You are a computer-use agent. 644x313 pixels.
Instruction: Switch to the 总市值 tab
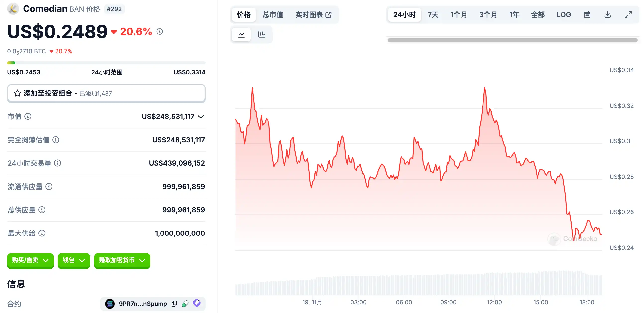point(273,15)
